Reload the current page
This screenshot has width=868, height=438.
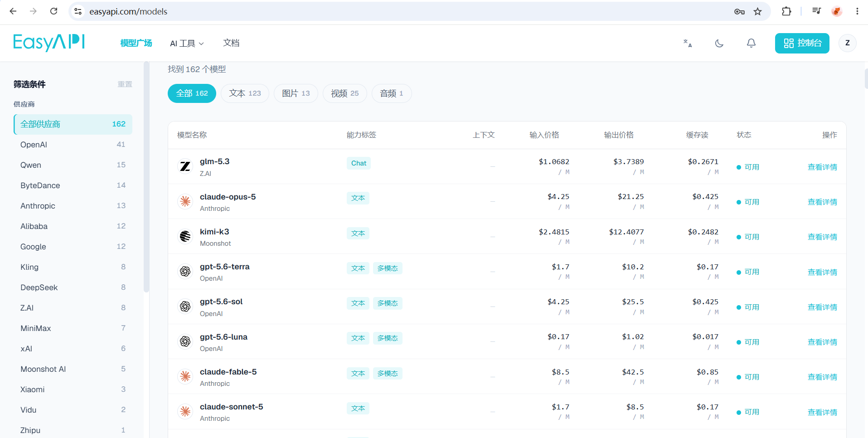point(53,11)
